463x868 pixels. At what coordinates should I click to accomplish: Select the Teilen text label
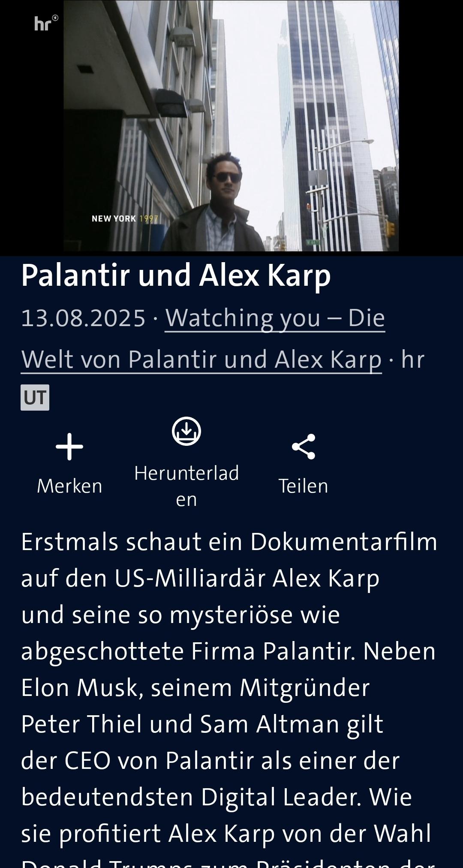(x=304, y=486)
